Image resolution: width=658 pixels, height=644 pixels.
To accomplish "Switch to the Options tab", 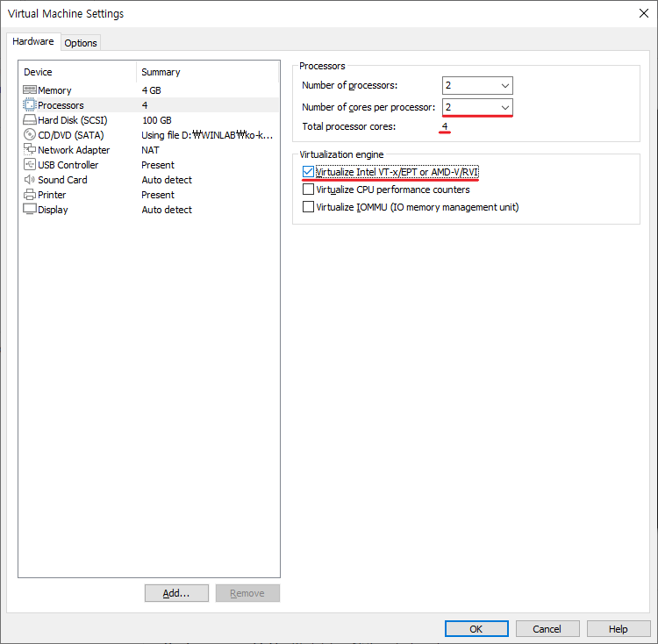I will 81,43.
